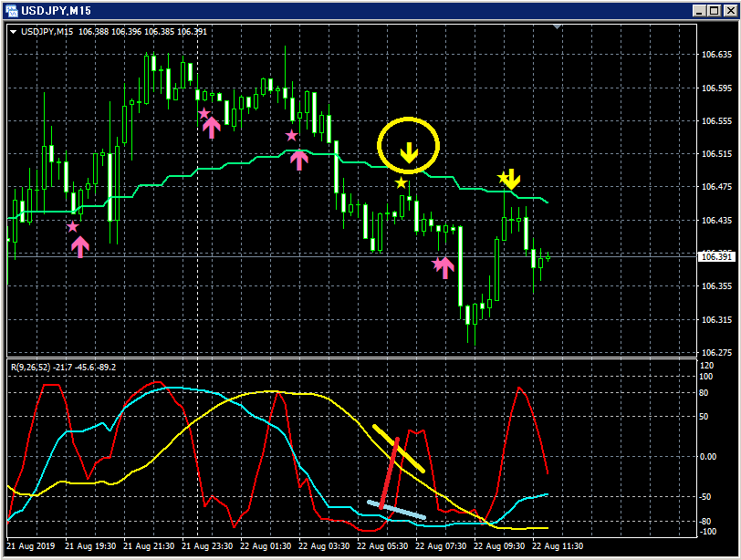Click the 22 Aug 09:30 time label

pos(499,545)
